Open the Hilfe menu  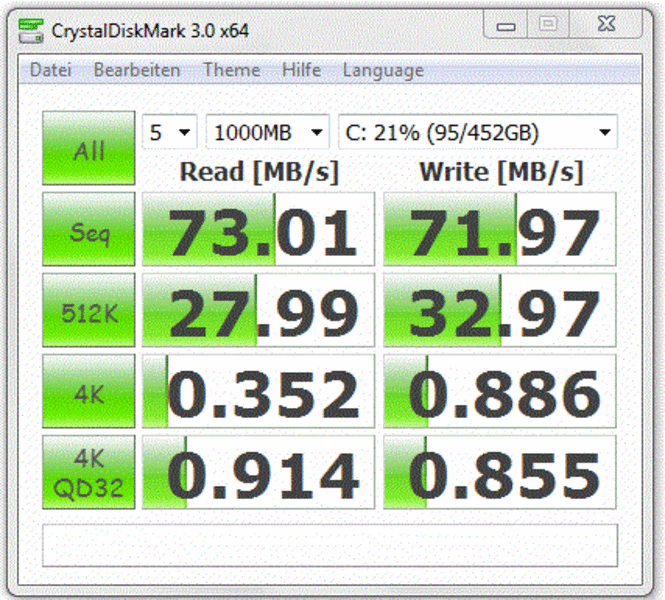[x=301, y=70]
